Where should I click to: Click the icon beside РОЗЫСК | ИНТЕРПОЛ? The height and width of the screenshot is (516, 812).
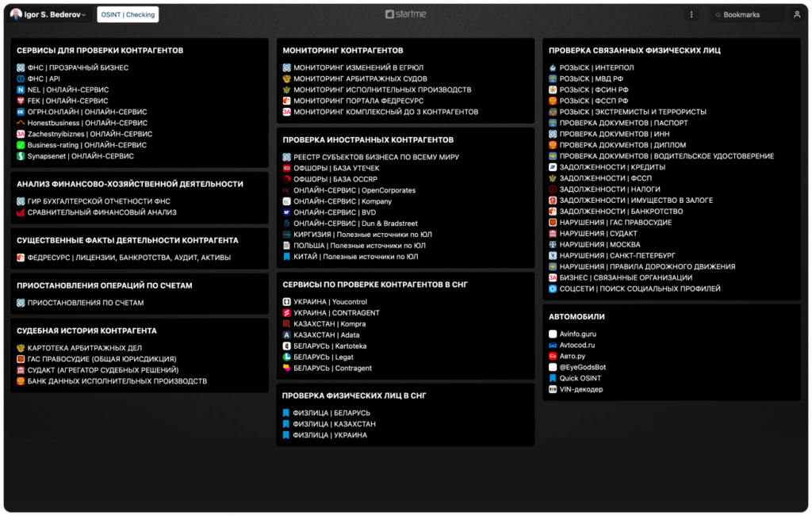click(553, 68)
